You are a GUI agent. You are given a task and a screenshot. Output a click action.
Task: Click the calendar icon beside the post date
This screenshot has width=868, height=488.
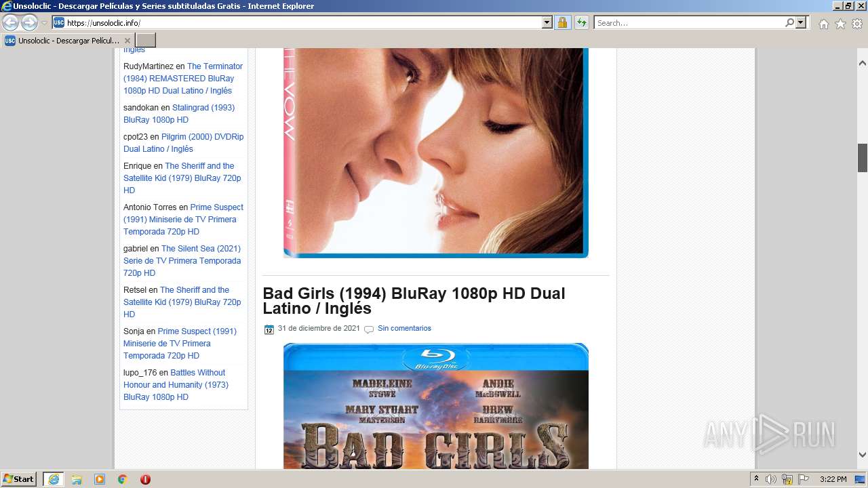pyautogui.click(x=269, y=329)
